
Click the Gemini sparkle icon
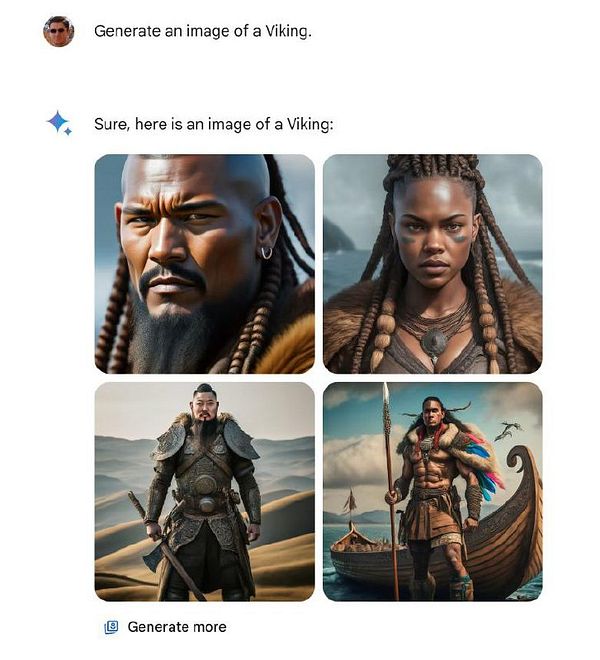tap(59, 122)
